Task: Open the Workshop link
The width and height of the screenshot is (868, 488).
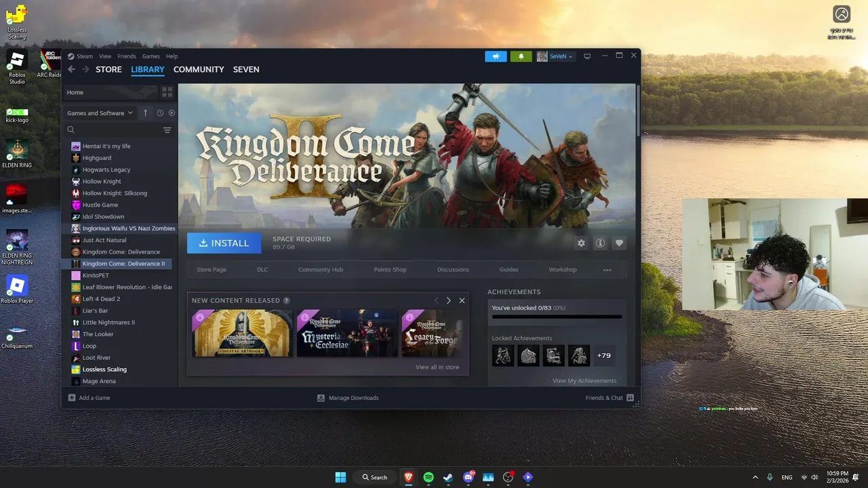Action: 563,270
